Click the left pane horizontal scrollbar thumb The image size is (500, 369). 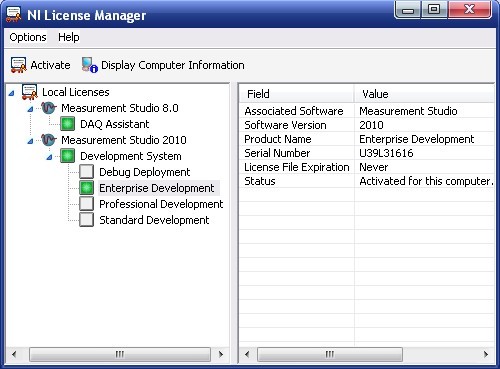[x=120, y=354]
